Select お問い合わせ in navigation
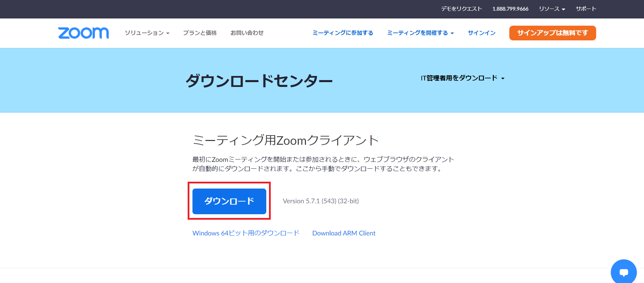Viewport: 644px width, 283px height. point(247,33)
